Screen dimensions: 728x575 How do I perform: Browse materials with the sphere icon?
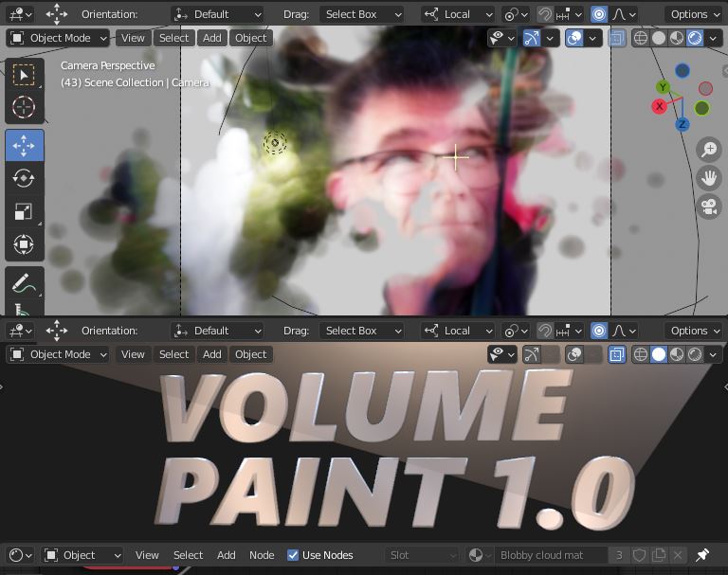click(x=479, y=555)
